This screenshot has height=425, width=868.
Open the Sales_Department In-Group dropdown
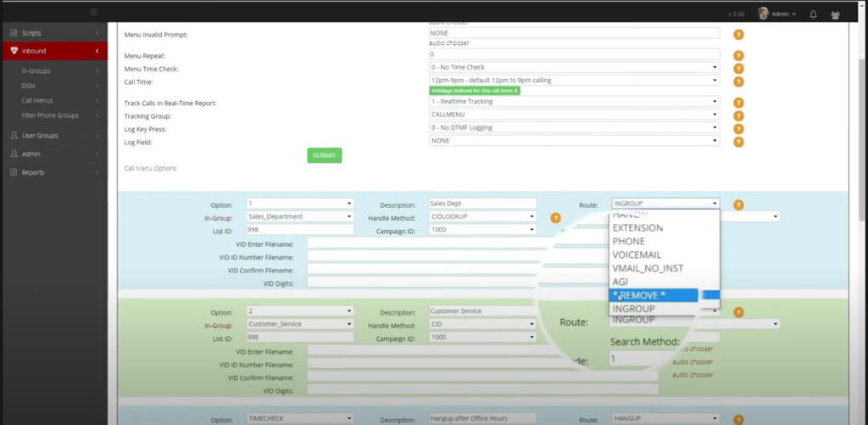pyautogui.click(x=300, y=216)
